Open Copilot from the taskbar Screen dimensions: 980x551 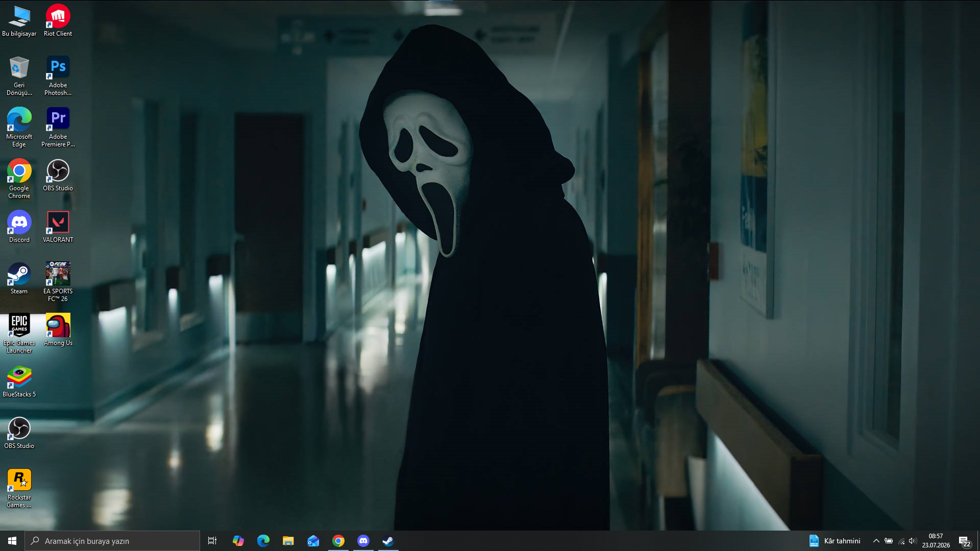click(x=238, y=541)
